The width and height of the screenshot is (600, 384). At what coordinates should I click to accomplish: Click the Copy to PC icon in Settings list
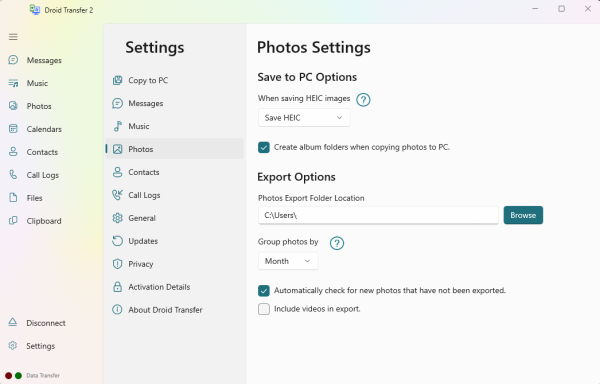point(117,80)
